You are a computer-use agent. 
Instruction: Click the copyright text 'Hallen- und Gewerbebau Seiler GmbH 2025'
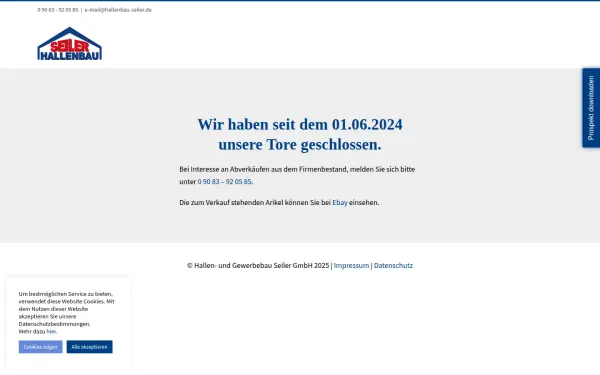[262, 265]
